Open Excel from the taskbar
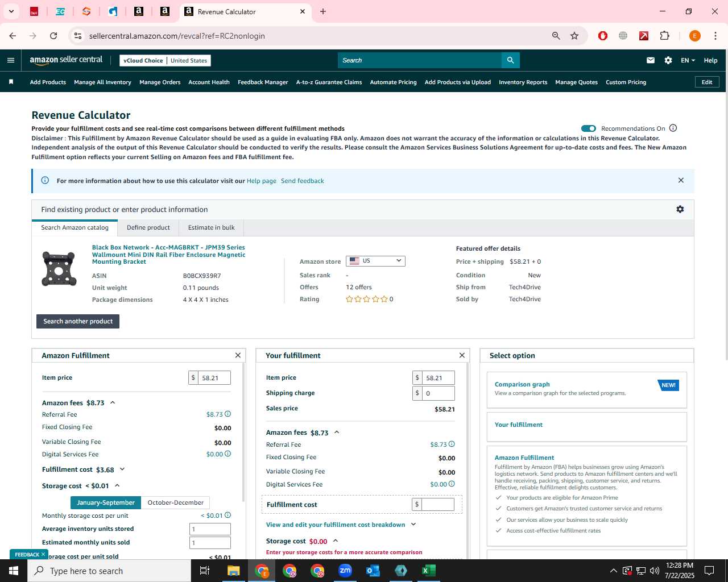 (429, 571)
